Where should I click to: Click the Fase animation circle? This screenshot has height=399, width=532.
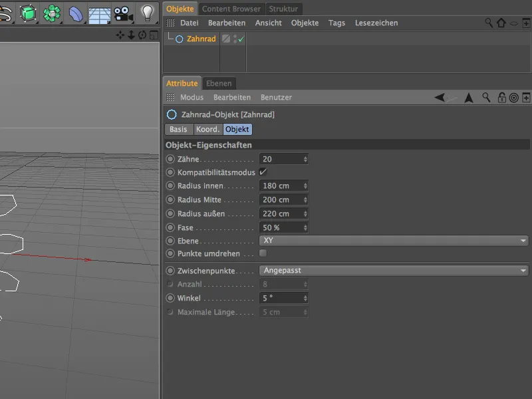[x=170, y=227]
